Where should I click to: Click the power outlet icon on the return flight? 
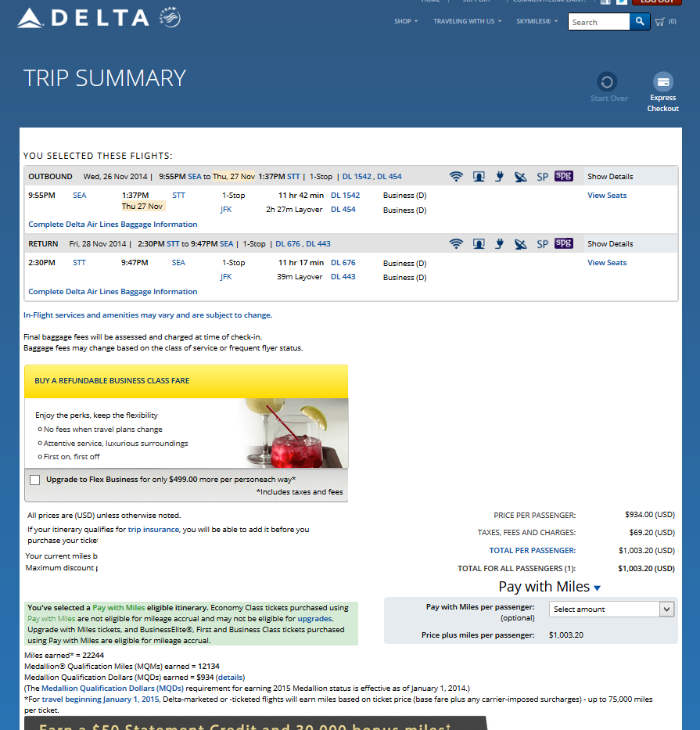499,244
